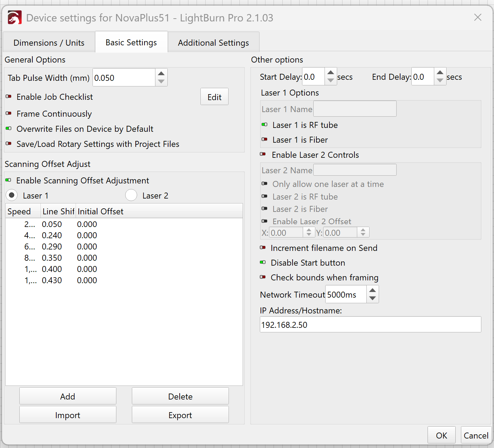494x448 pixels.
Task: Click the Speed column header
Action: pyautogui.click(x=23, y=211)
